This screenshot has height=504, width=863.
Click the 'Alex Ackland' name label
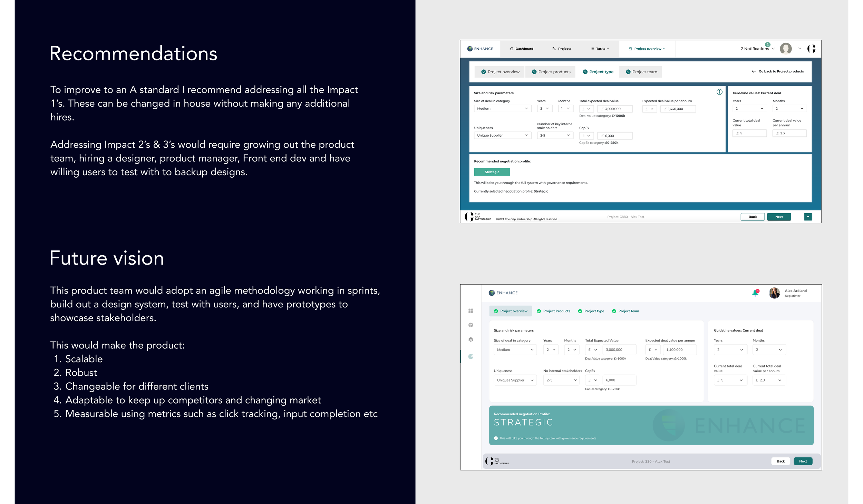click(x=796, y=291)
